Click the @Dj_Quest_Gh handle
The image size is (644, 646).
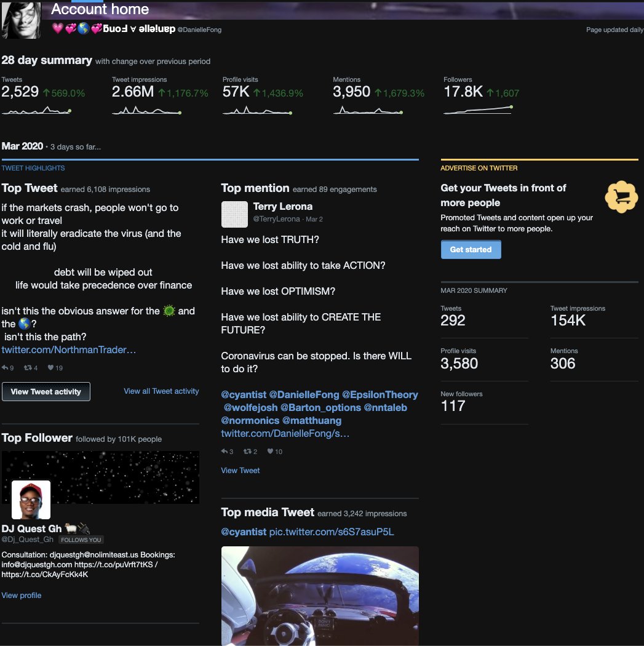27,540
